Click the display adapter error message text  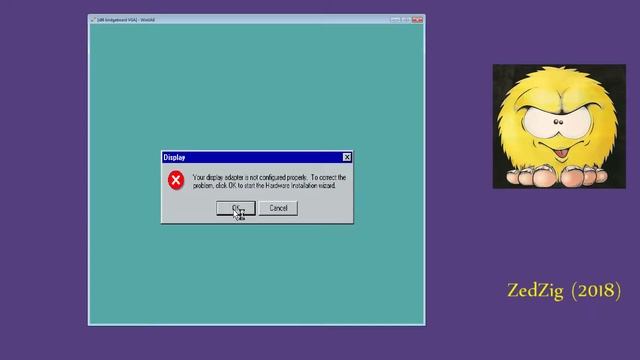269,181
